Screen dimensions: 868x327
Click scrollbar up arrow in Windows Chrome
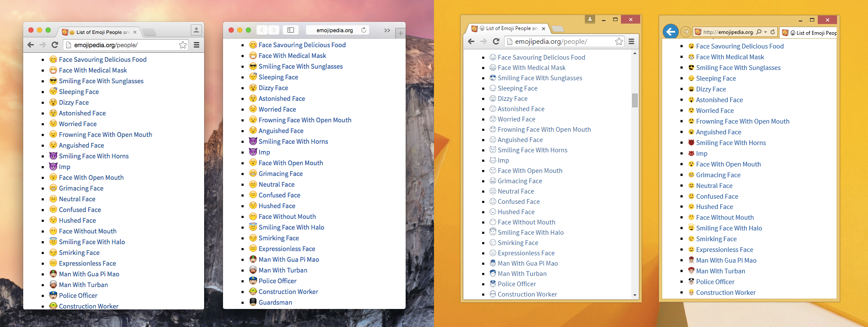[635, 53]
